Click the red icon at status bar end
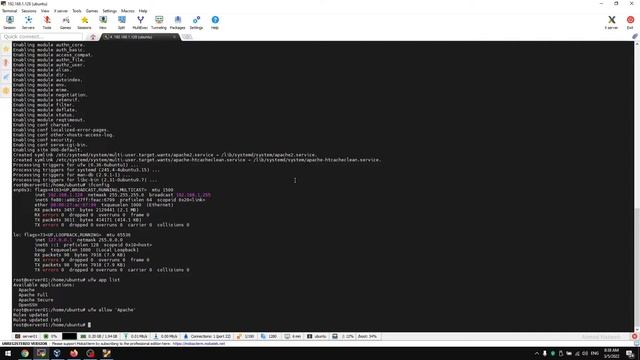Screen dimensions: 640x360 click(635, 336)
